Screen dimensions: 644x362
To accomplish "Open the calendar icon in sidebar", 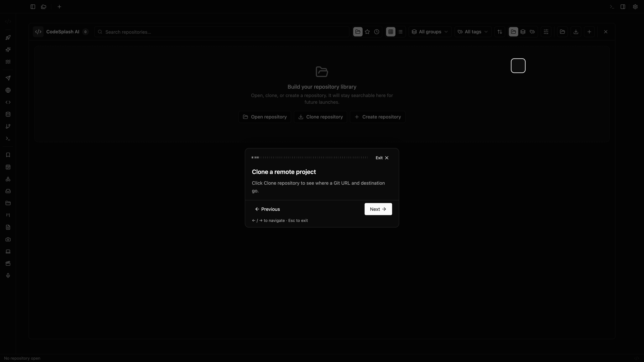I will (x=8, y=167).
